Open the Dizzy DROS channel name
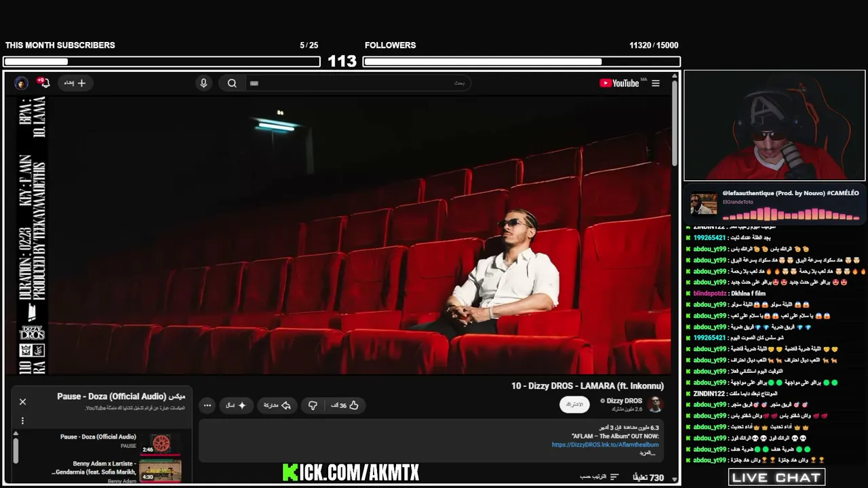The image size is (868, 488). (624, 401)
